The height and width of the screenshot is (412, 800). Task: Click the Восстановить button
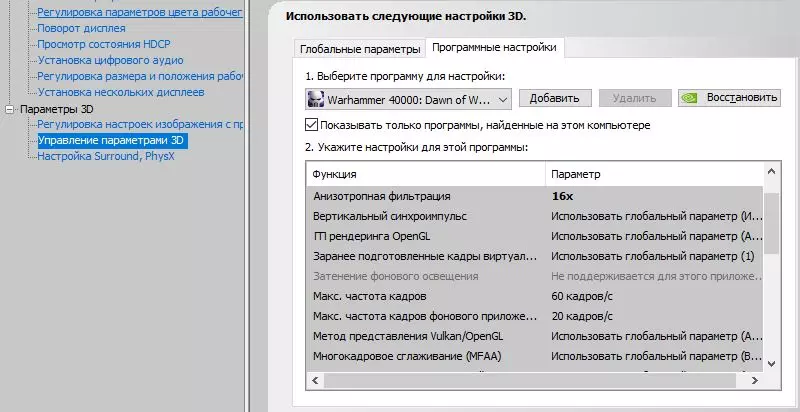(730, 98)
